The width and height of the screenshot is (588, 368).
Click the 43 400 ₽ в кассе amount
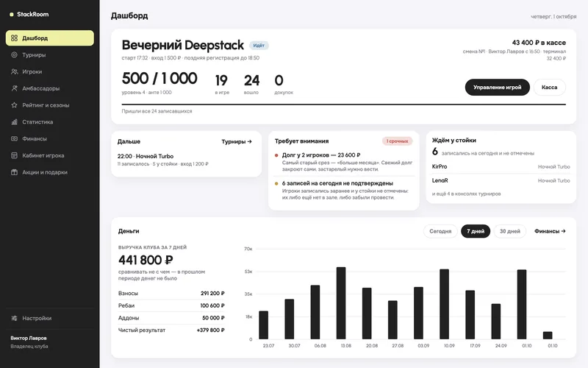(x=539, y=43)
